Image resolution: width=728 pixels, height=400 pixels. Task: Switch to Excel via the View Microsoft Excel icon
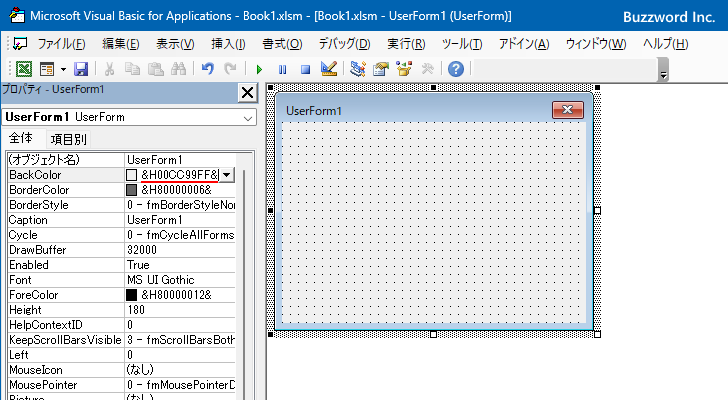[x=24, y=69]
